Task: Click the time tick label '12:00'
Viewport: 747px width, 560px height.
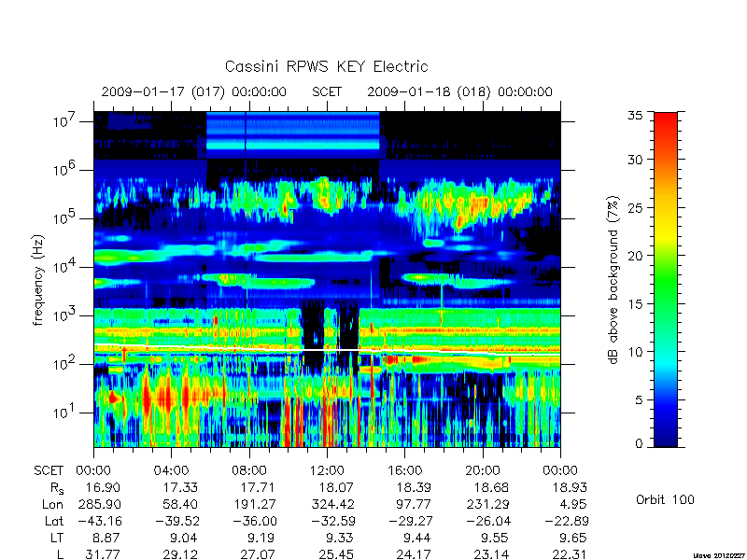Action: [x=327, y=470]
